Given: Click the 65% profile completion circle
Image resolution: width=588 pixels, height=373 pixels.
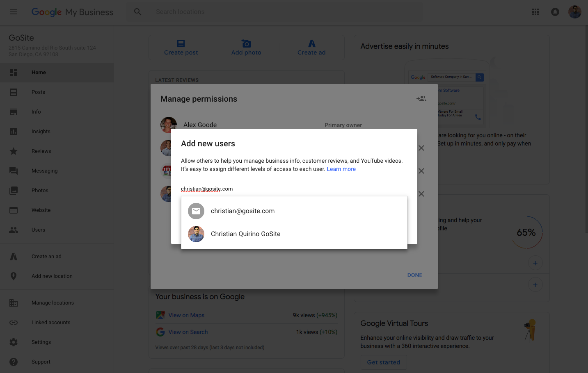Looking at the screenshot, I should coord(526,232).
